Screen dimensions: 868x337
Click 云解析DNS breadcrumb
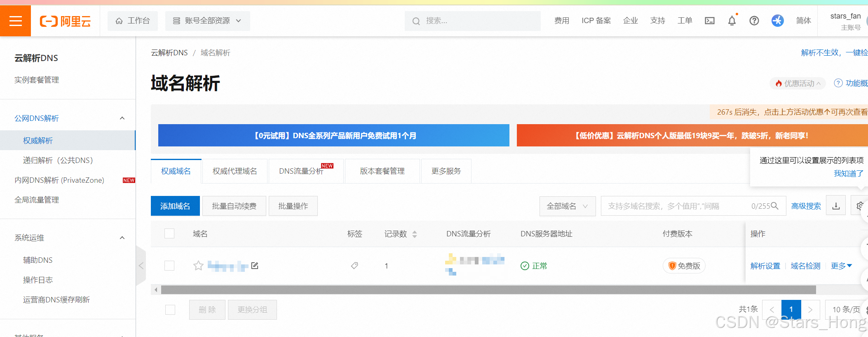tap(169, 53)
